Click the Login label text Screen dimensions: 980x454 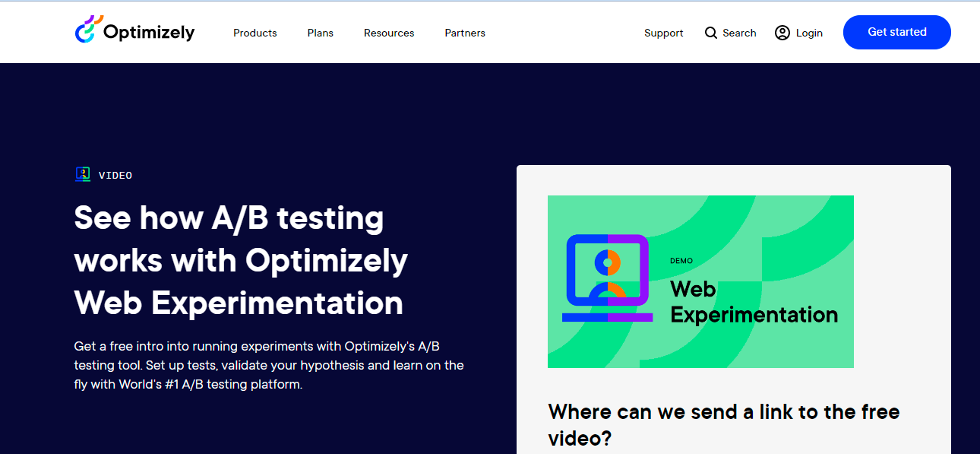(x=809, y=33)
